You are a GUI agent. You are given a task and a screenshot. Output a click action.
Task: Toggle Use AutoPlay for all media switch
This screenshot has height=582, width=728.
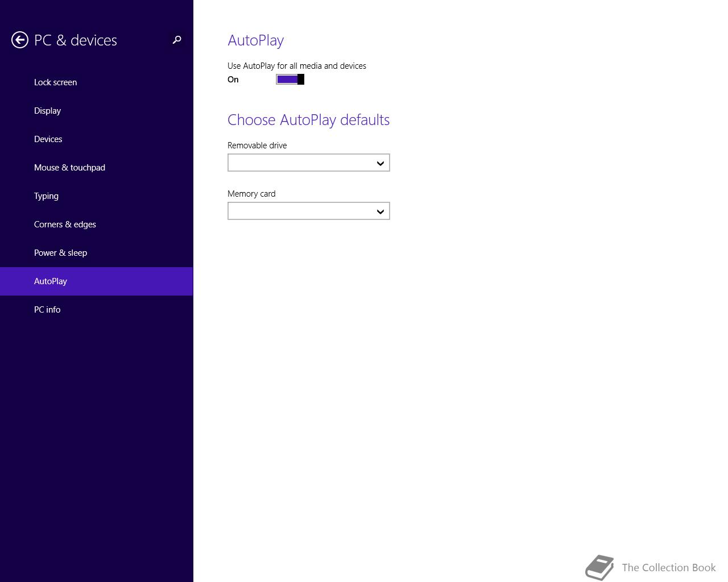pyautogui.click(x=290, y=80)
